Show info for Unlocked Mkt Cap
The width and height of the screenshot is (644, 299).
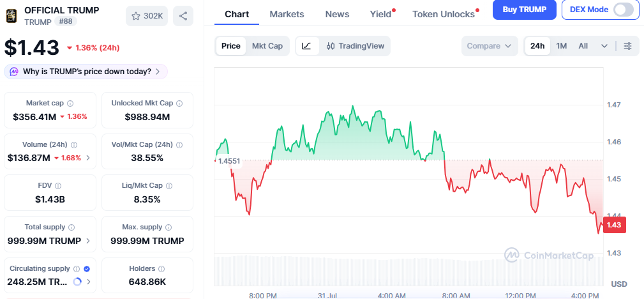(x=179, y=103)
